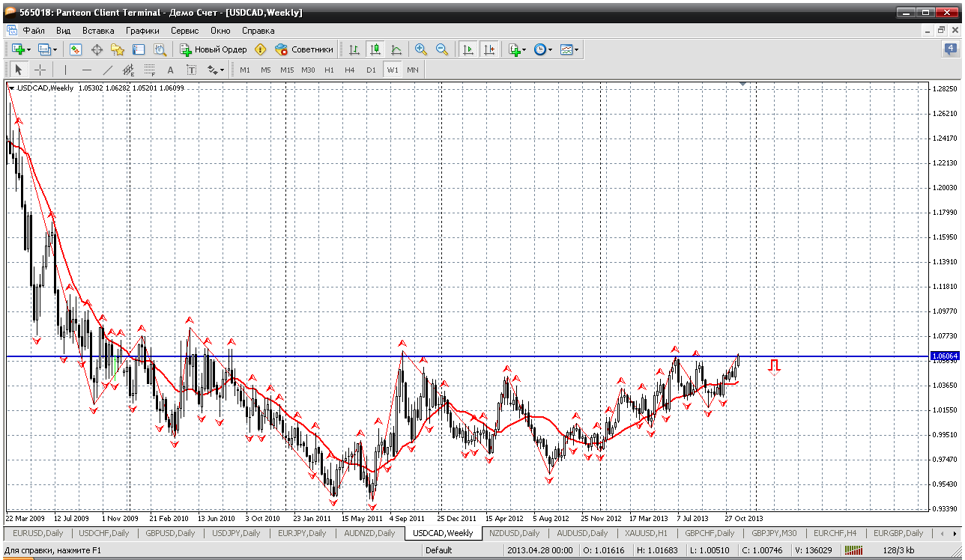The image size is (965, 560).
Task: Open the Сервис menu
Action: [184, 31]
